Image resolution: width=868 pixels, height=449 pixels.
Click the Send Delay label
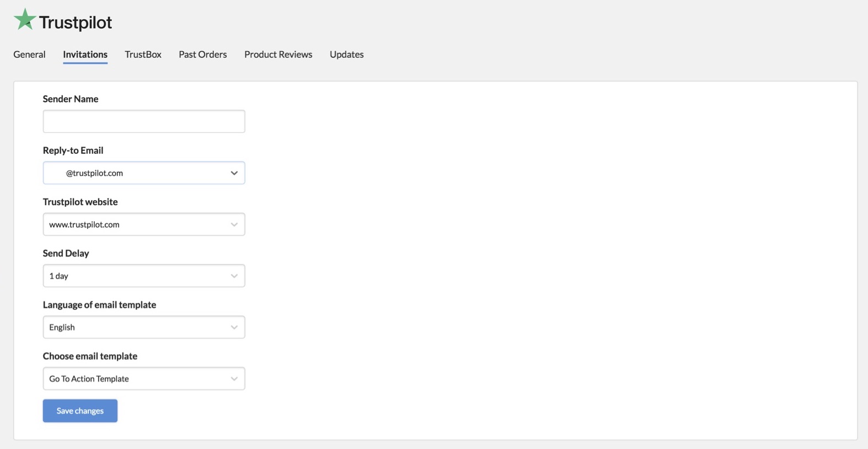(x=66, y=253)
